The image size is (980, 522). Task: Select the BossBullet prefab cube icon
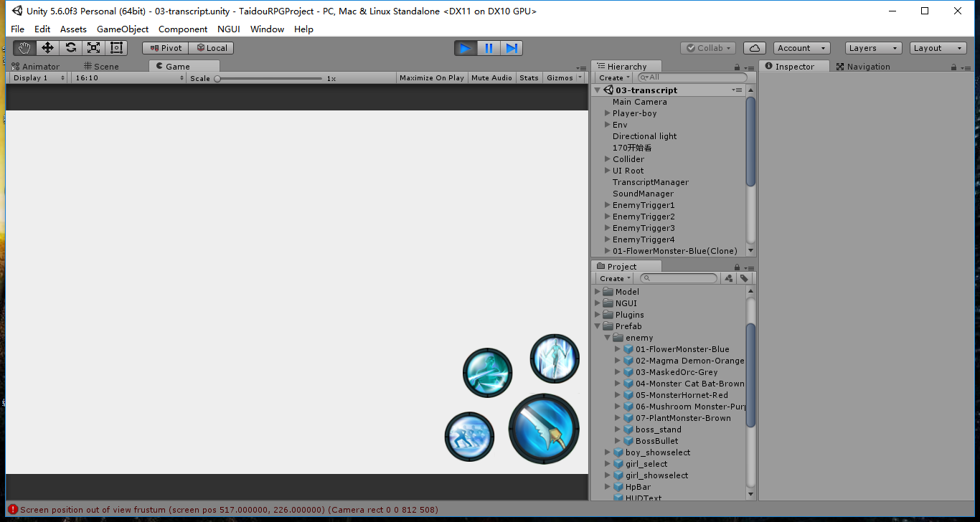(x=628, y=441)
